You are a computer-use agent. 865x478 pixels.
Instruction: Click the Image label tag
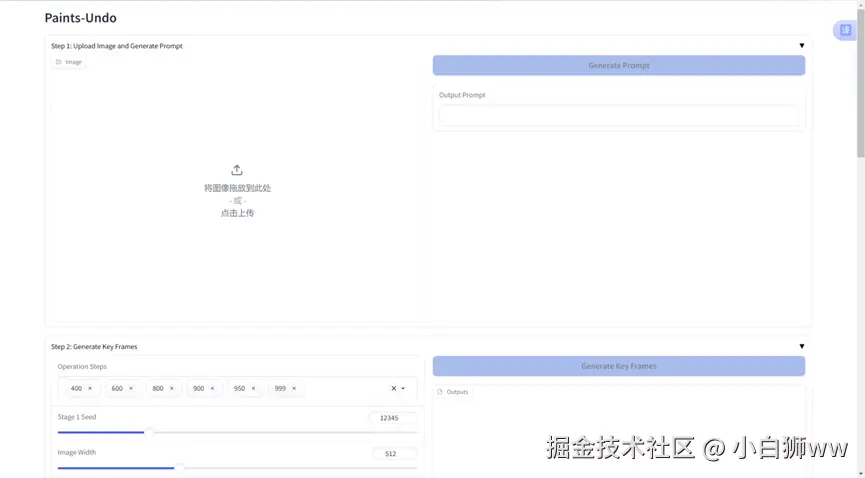coord(69,62)
